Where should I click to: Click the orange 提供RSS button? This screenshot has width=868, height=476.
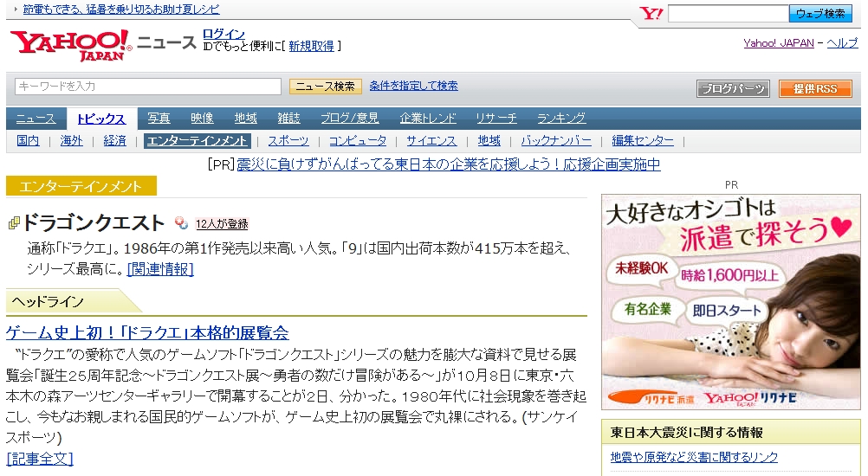point(815,88)
